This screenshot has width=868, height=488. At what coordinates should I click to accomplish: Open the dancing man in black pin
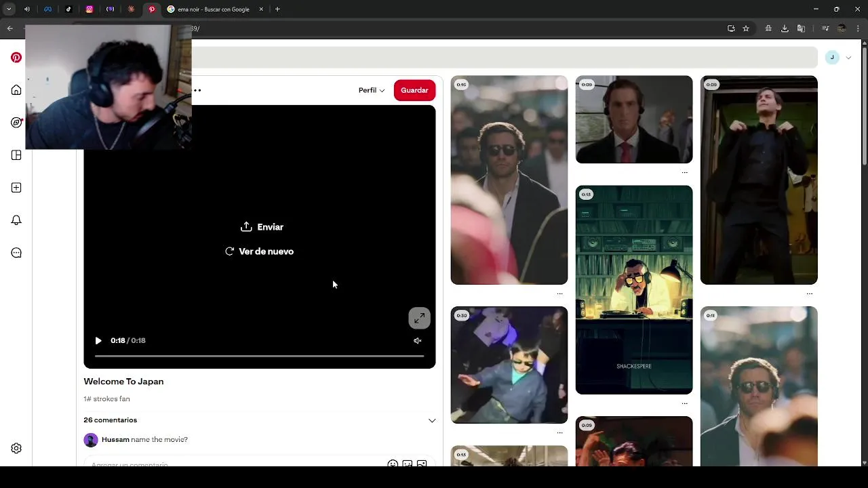pyautogui.click(x=759, y=180)
